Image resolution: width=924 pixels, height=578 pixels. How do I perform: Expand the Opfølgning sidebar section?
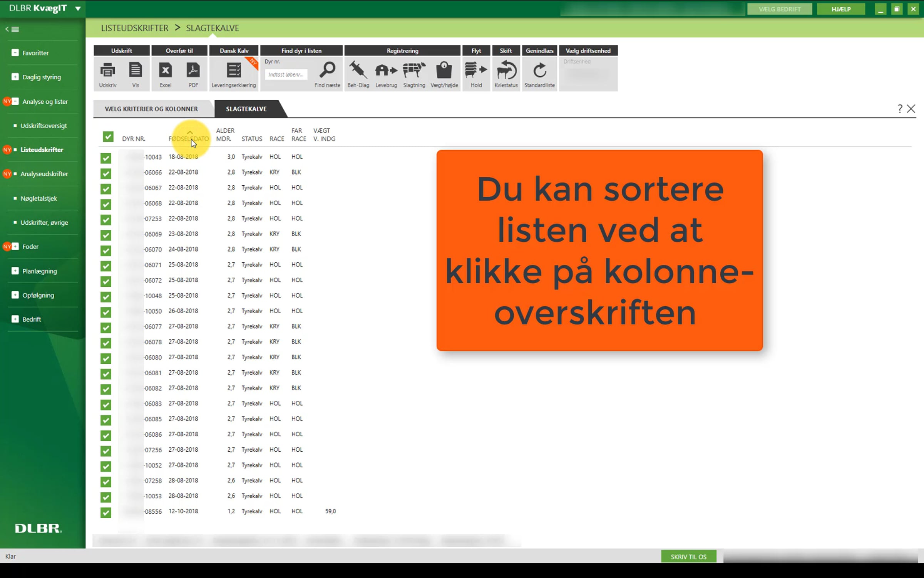[x=15, y=295]
